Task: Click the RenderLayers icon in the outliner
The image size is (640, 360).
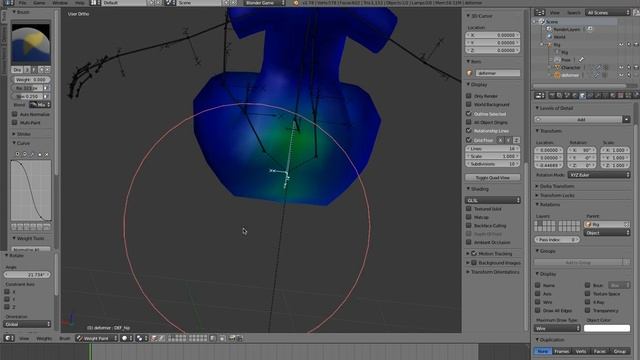Action: 549,29
